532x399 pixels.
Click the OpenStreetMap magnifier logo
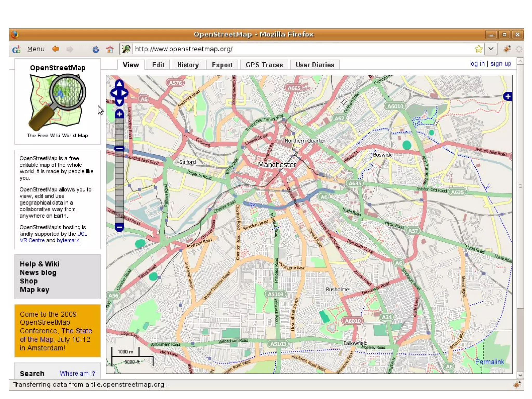point(57,102)
